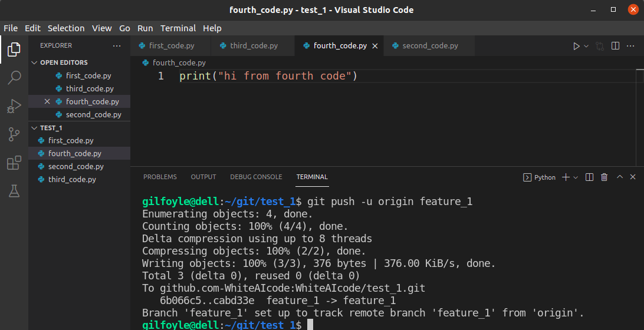Split the terminal panel

point(589,177)
